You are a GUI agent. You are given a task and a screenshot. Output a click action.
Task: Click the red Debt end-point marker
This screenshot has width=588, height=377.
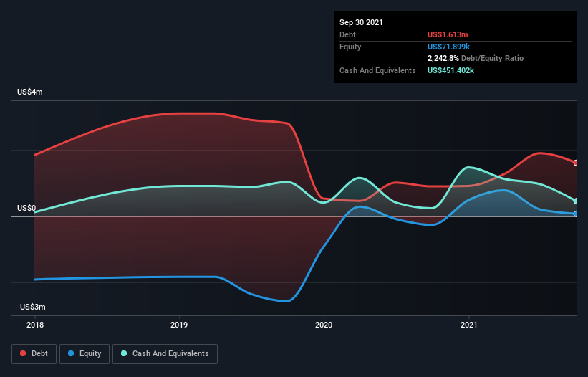(576, 163)
